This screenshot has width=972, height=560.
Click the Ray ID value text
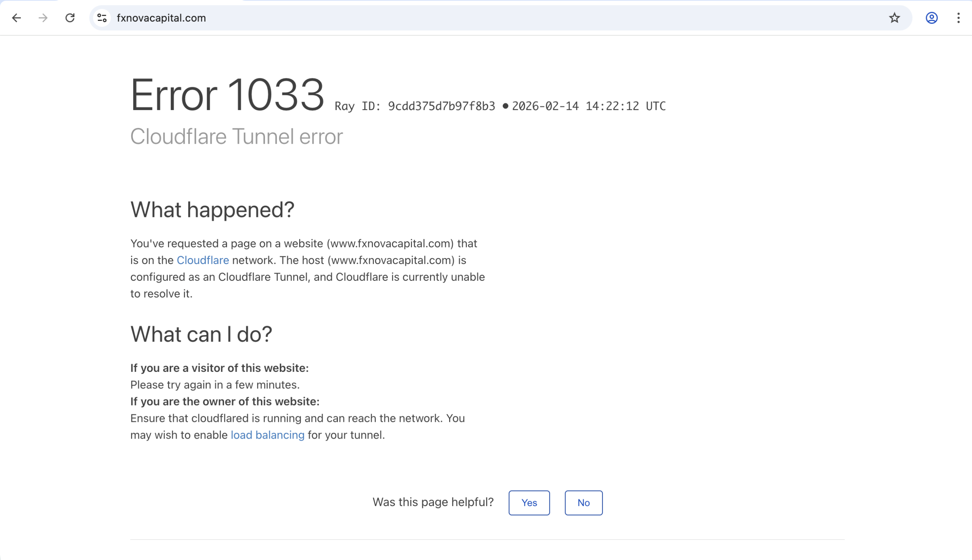[x=441, y=106]
